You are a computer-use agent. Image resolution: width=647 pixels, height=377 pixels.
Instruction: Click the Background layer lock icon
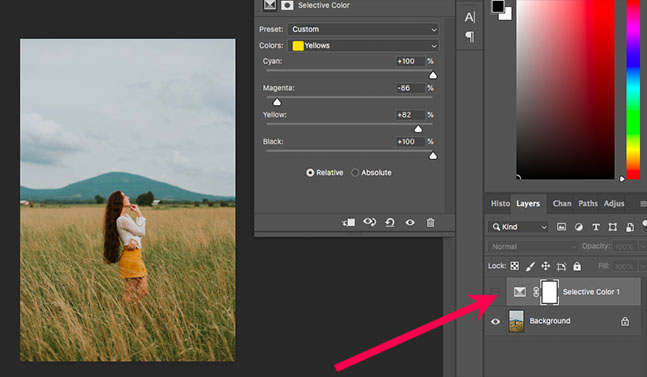(x=625, y=321)
